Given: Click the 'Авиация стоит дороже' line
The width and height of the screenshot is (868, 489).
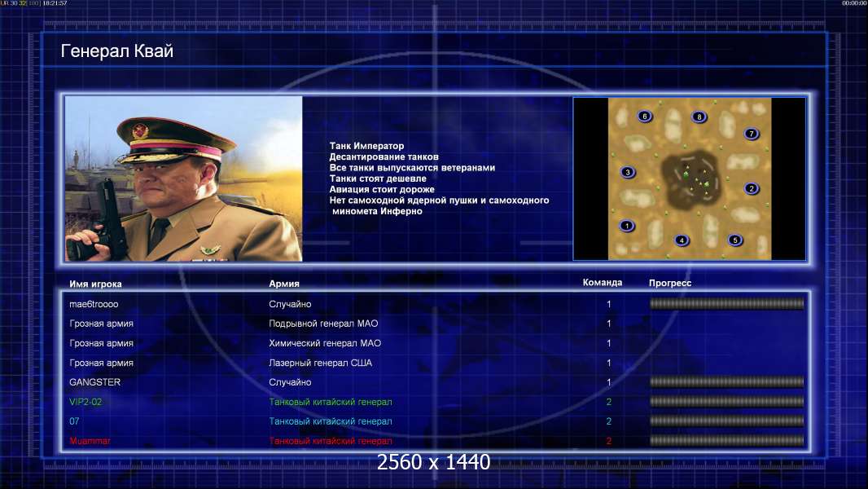Looking at the screenshot, I should (x=381, y=189).
